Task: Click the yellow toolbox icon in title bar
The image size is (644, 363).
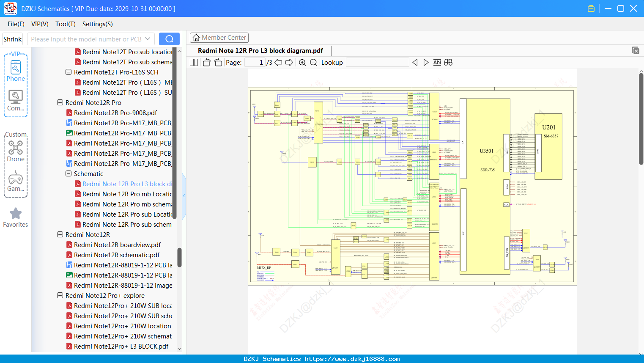Action: 591,8
